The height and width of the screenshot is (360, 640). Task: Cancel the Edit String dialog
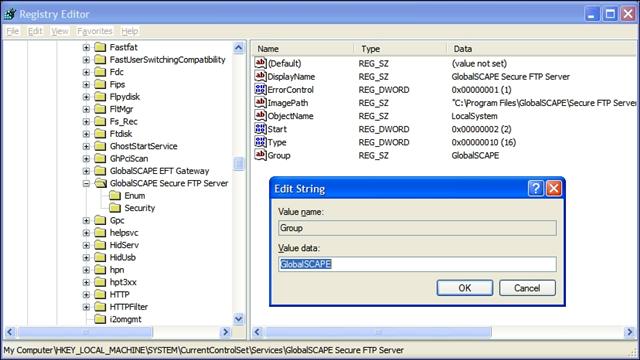click(x=527, y=288)
